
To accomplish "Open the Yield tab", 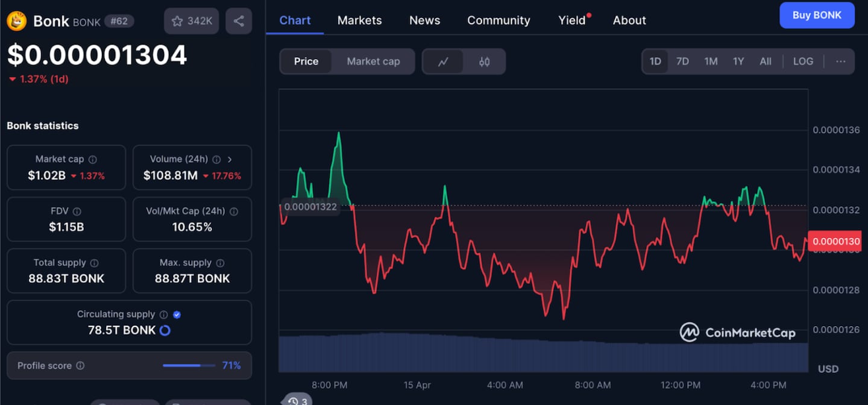I will (x=572, y=20).
